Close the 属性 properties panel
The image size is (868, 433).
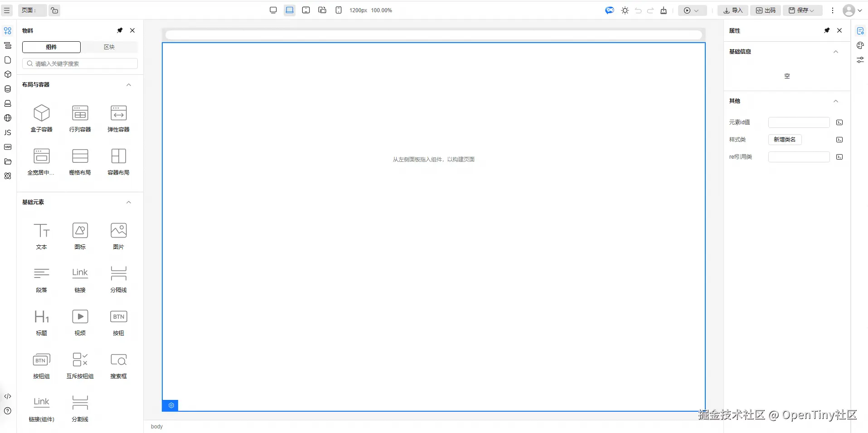click(x=839, y=30)
